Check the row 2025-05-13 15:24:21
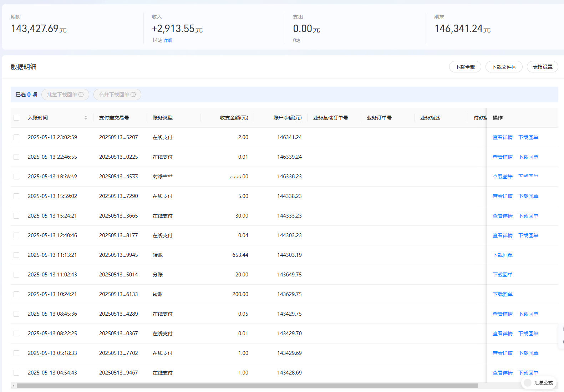564x392 pixels. (16, 216)
